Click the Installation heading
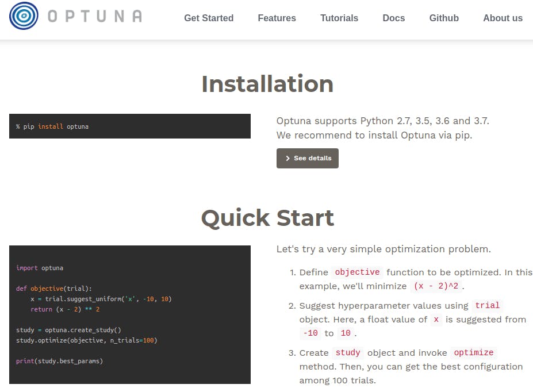533x392 pixels. pyautogui.click(x=267, y=84)
